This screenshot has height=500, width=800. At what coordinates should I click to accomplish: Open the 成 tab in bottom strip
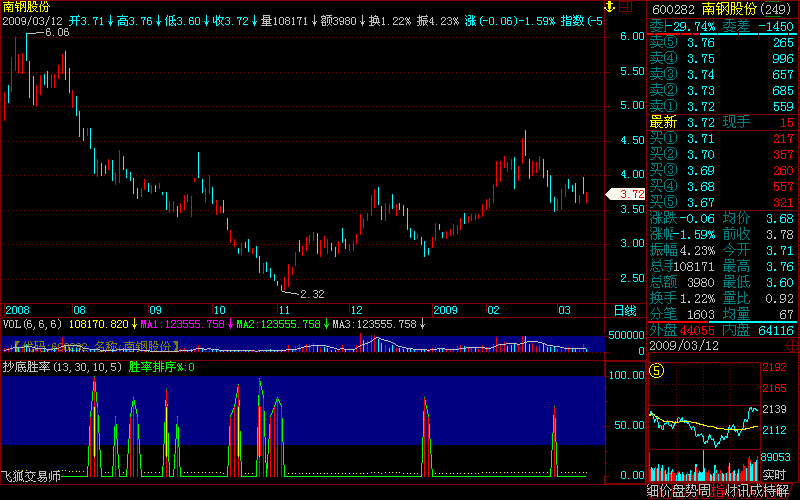pos(756,492)
